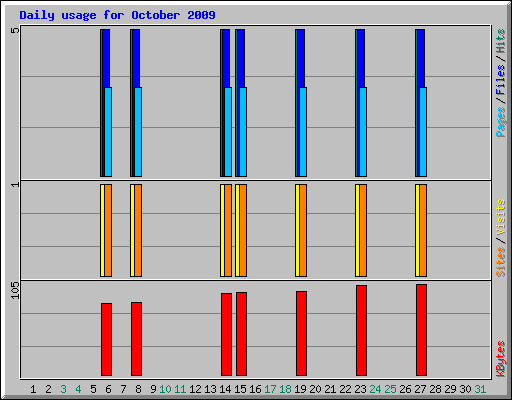Select the dark blue Files bar for day 19
The image size is (512, 400).
(x=301, y=58)
